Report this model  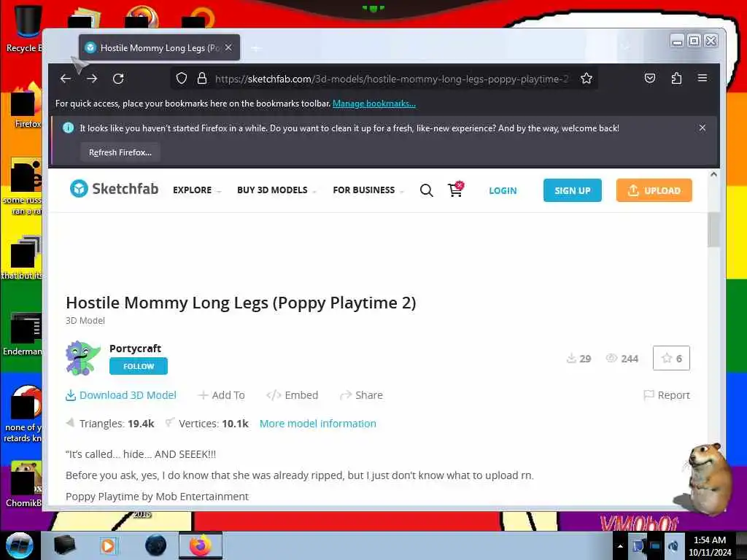click(x=667, y=395)
